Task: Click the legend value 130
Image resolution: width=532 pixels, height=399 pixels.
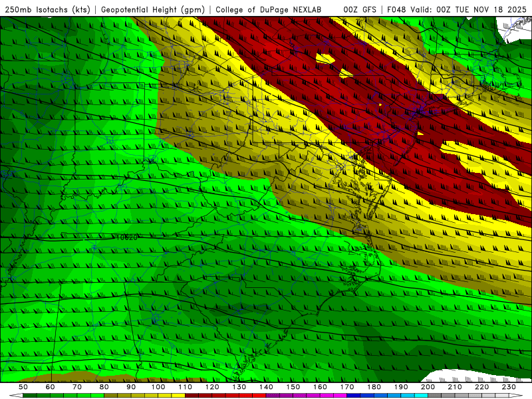Action: (239, 387)
